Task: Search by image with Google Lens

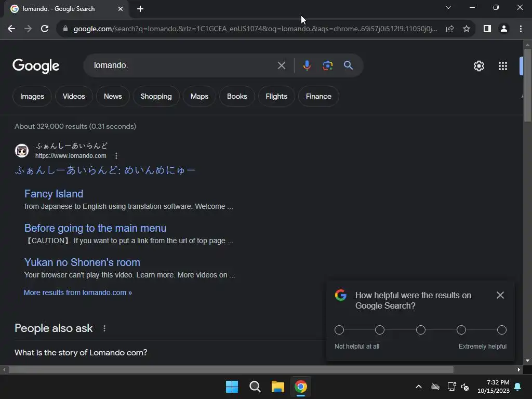Action: 327,65
